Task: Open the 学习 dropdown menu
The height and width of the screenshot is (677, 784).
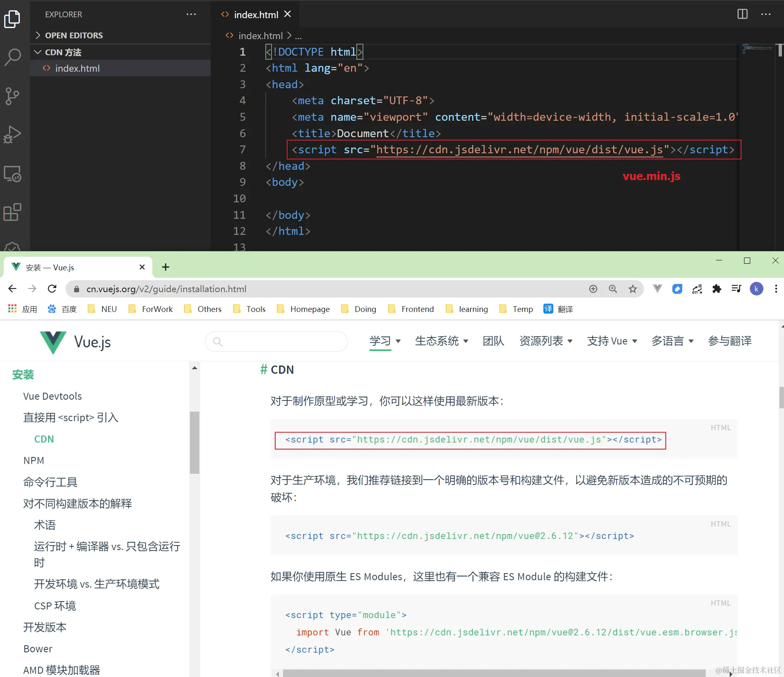Action: (x=385, y=341)
